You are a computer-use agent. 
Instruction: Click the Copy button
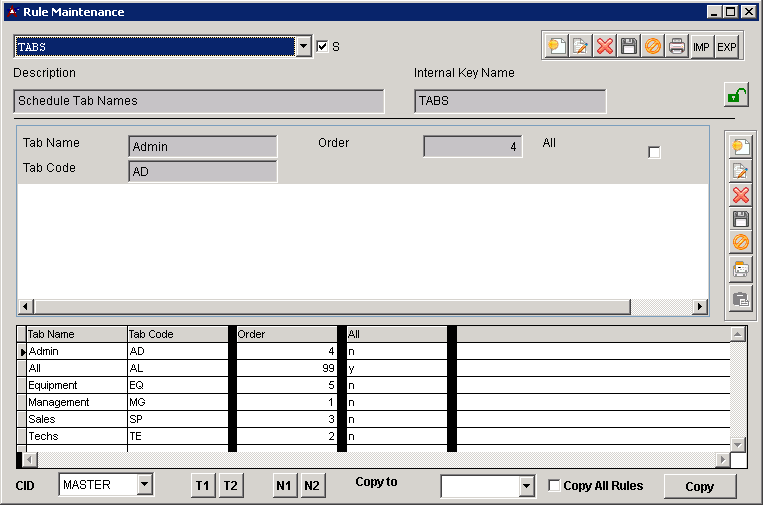tap(700, 487)
